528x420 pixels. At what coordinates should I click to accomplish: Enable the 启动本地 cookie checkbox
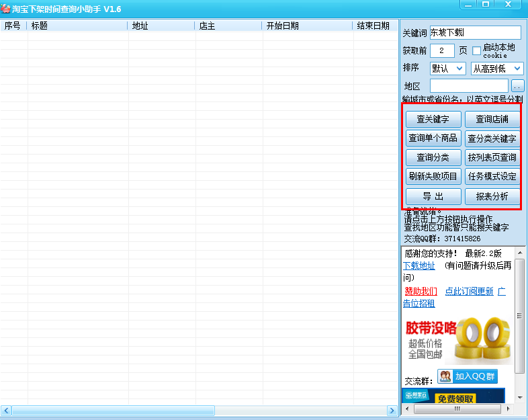coord(476,51)
